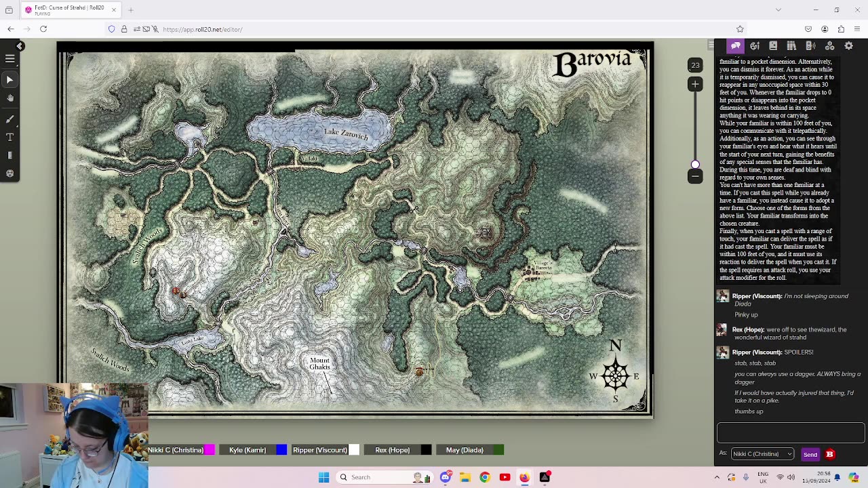Image resolution: width=868 pixels, height=488 pixels.
Task: Reload the Roll20 page
Action: coord(43,29)
